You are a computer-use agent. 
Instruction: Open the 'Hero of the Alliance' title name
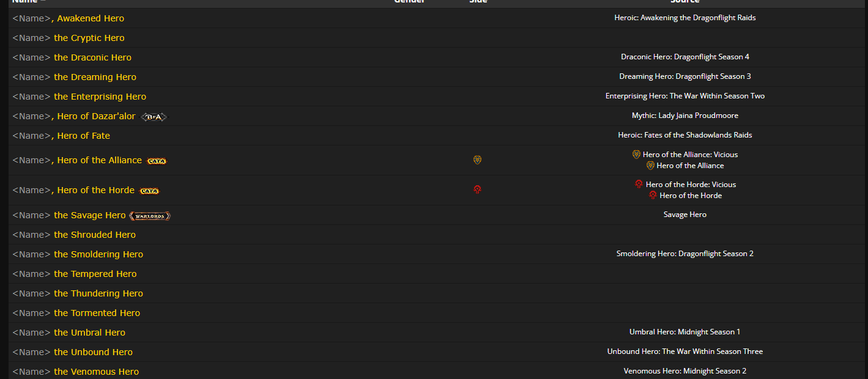click(100, 160)
